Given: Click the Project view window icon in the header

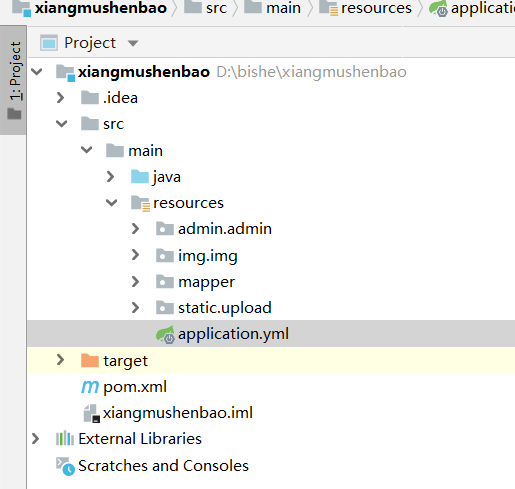Looking at the screenshot, I should point(49,43).
